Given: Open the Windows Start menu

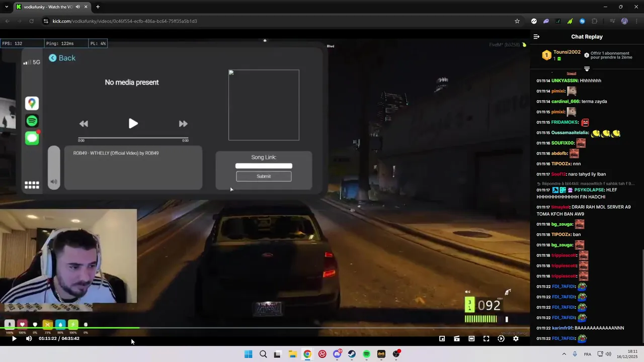Looking at the screenshot, I should coord(248,354).
